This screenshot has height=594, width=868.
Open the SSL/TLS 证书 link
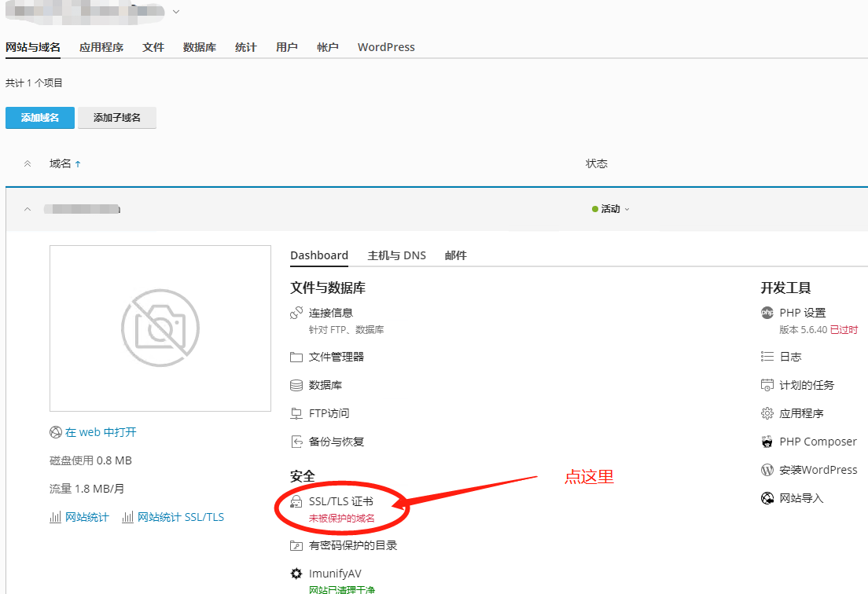(x=341, y=501)
